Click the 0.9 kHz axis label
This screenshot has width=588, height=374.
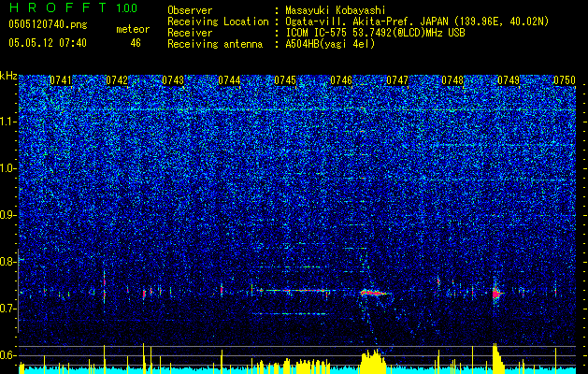click(x=8, y=215)
